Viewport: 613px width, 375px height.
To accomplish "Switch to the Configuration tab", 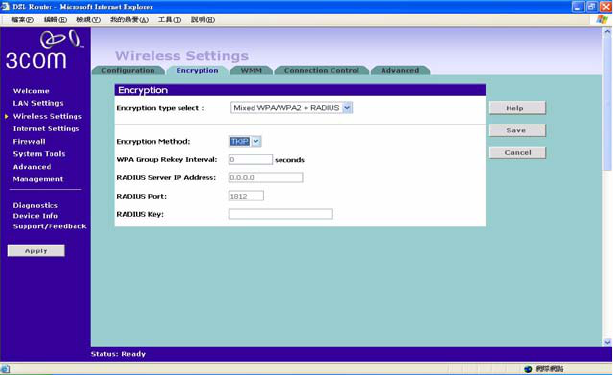I will coord(128,70).
